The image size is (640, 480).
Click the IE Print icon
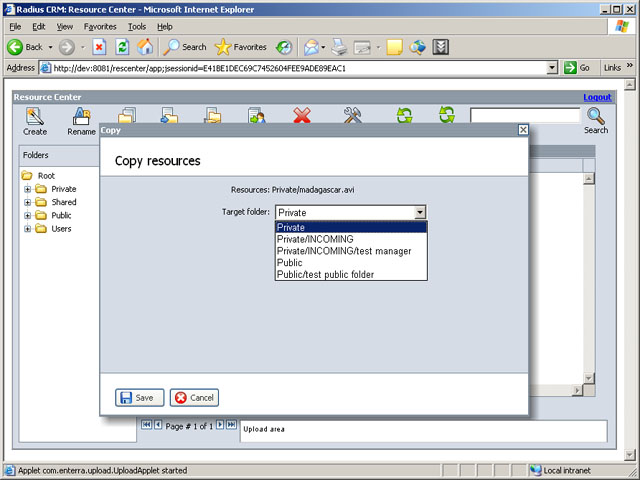339,47
